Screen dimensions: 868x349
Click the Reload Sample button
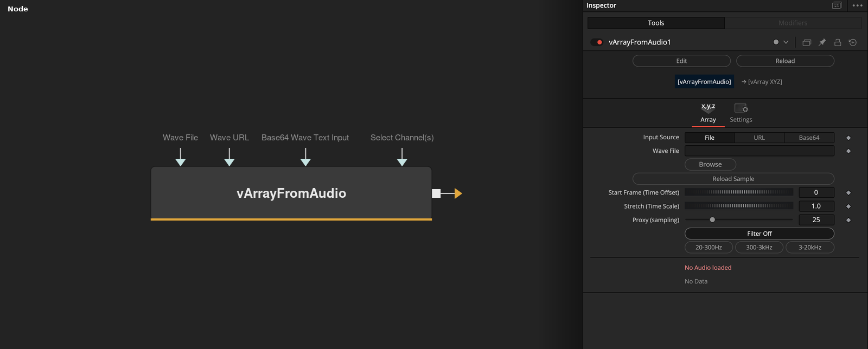click(733, 179)
